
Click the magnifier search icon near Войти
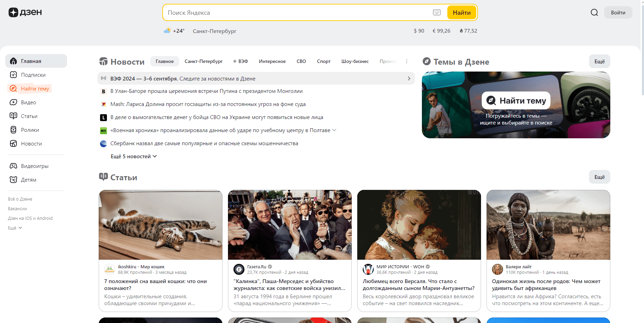(594, 12)
